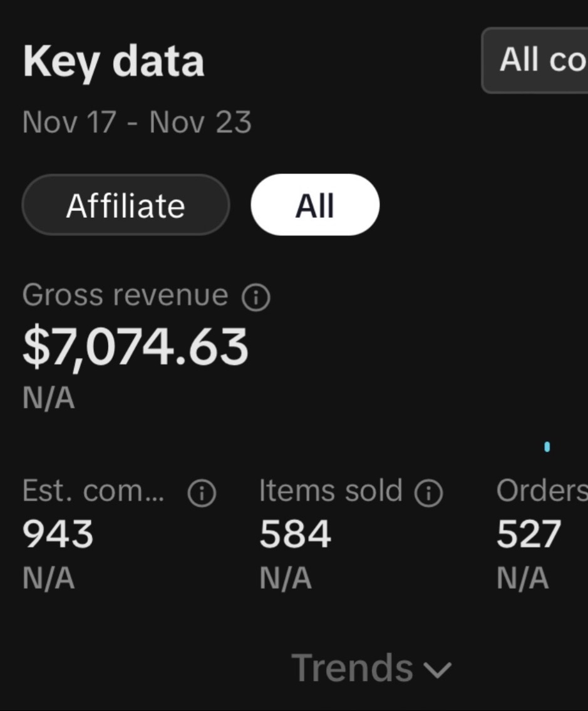Screen dimensions: 588x711
Task: Select the Nov 17 - Nov 23 date range
Action: pos(137,123)
